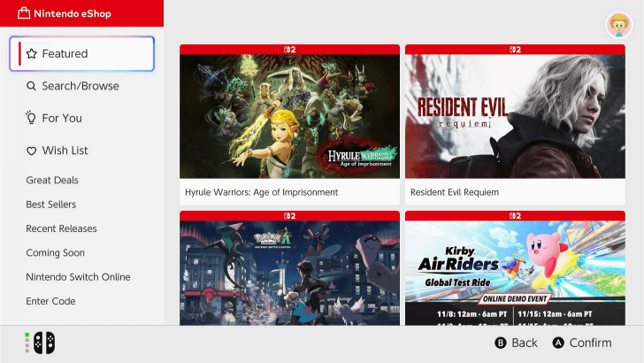
Task: Select Enter Code
Action: coord(50,301)
